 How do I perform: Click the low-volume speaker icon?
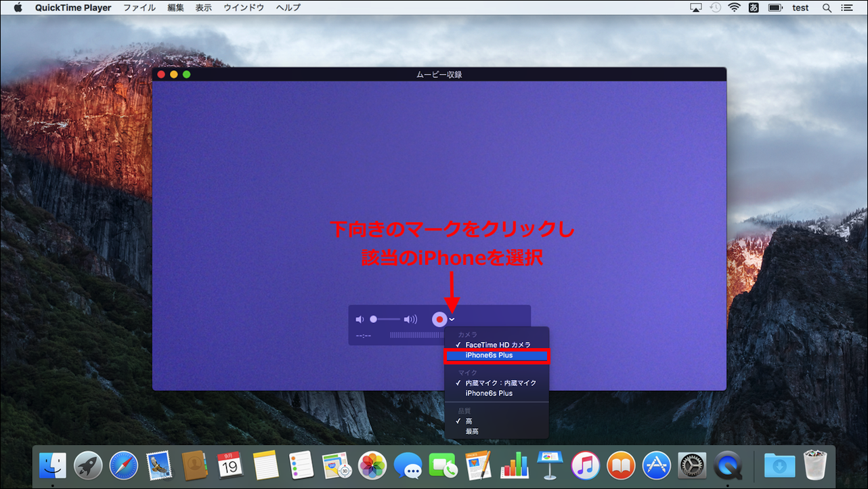pyautogui.click(x=360, y=319)
